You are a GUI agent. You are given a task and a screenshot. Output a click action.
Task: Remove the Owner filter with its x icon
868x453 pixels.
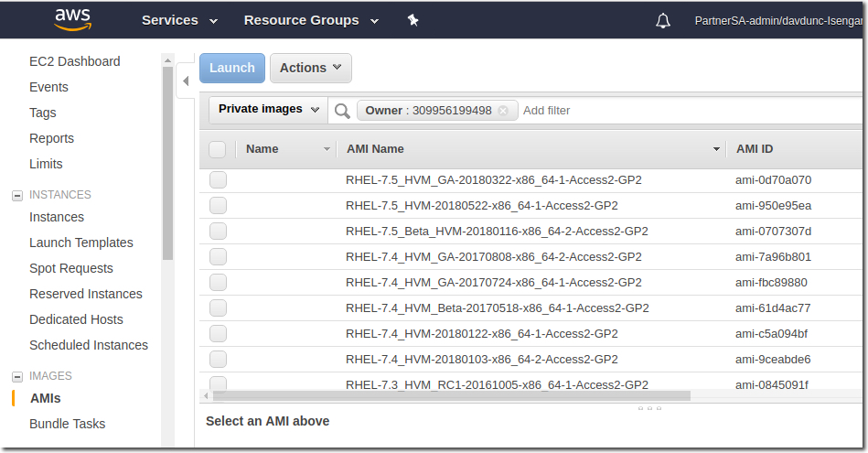tap(503, 111)
